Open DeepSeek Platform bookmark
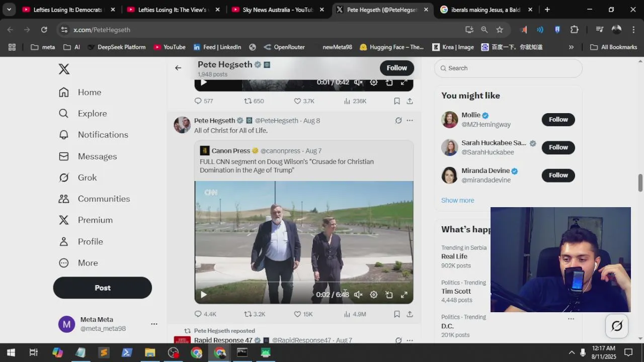This screenshot has height=362, width=644. [117, 47]
